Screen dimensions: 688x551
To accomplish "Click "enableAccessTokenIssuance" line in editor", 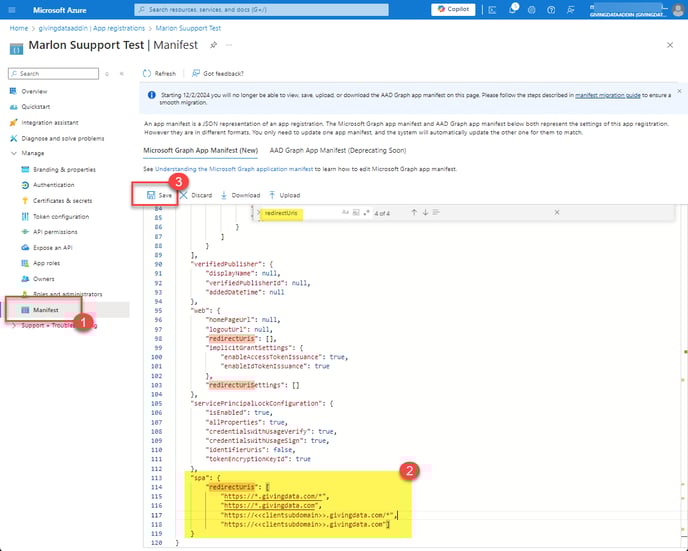I will [284, 357].
